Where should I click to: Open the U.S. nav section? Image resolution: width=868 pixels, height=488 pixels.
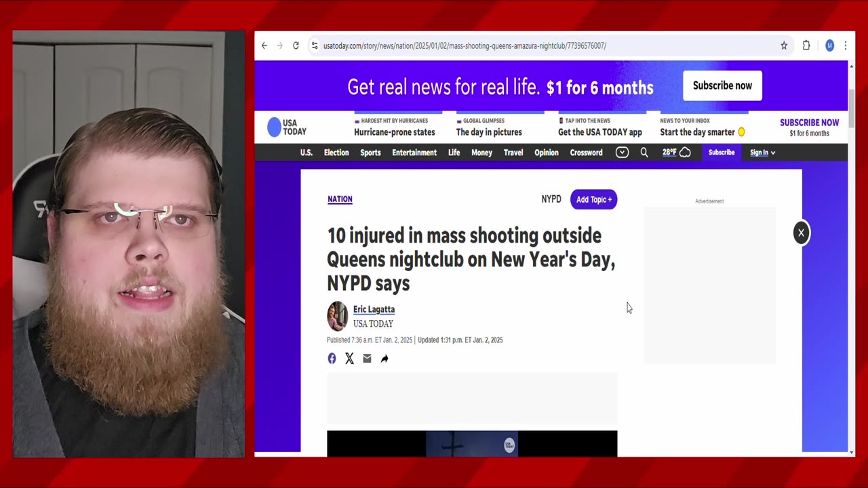click(307, 152)
